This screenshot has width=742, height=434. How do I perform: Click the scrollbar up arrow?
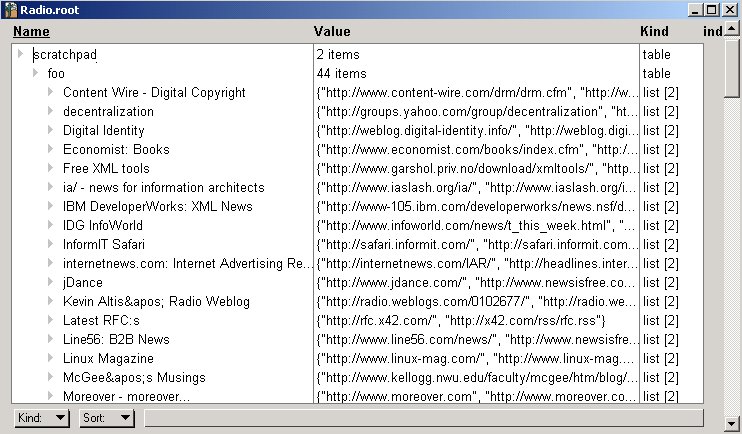(732, 29)
